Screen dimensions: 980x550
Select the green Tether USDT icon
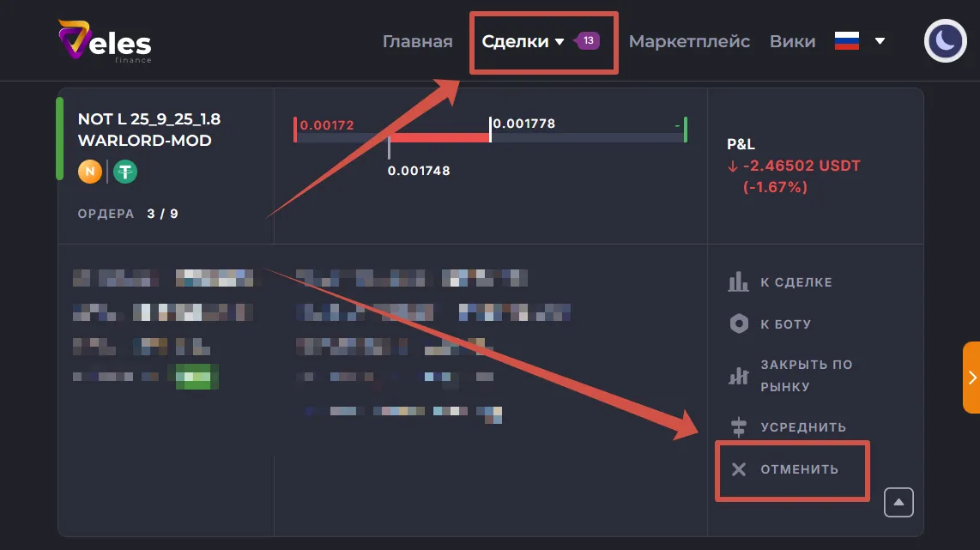124,173
